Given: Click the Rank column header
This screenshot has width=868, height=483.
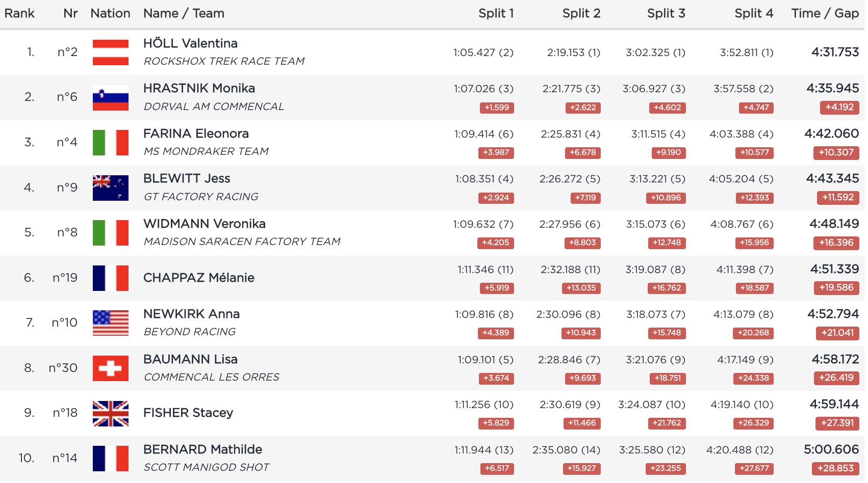Looking at the screenshot, I should pos(19,14).
